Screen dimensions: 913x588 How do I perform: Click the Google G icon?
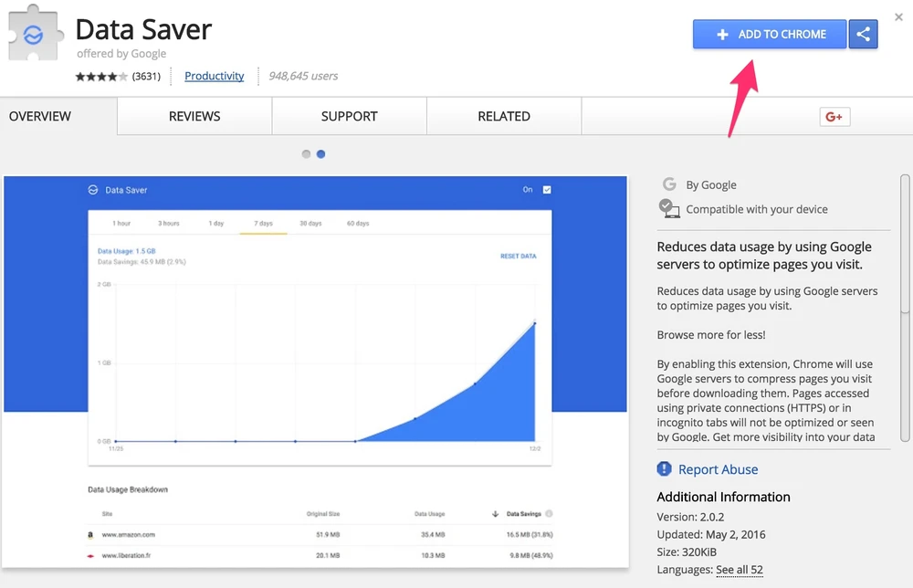click(x=669, y=184)
